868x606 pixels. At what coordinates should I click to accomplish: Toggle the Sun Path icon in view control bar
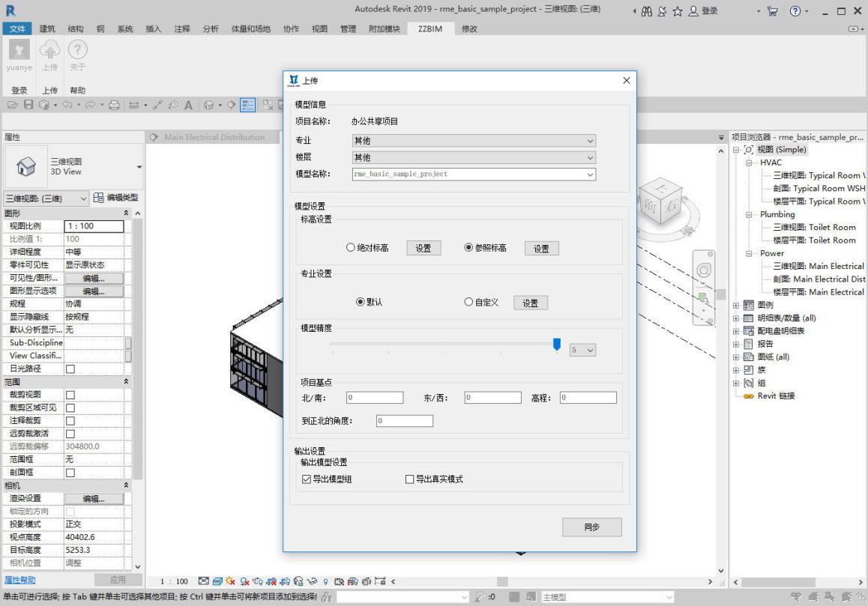(230, 581)
